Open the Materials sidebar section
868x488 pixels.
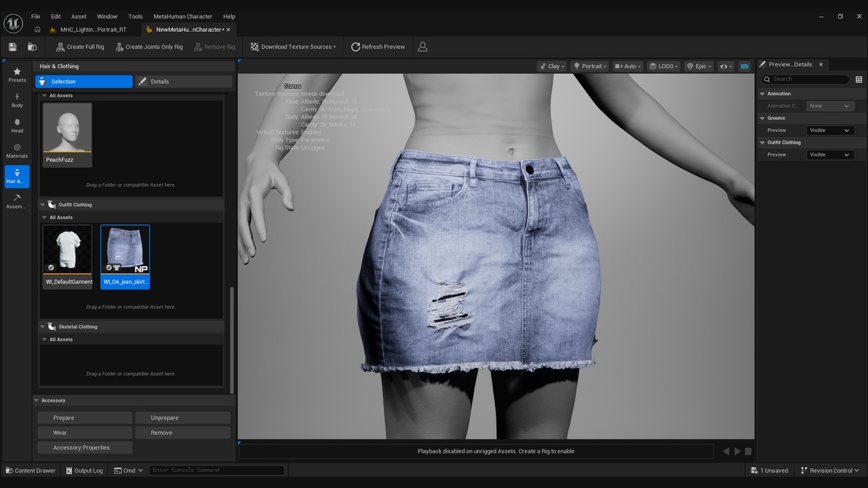(x=17, y=151)
